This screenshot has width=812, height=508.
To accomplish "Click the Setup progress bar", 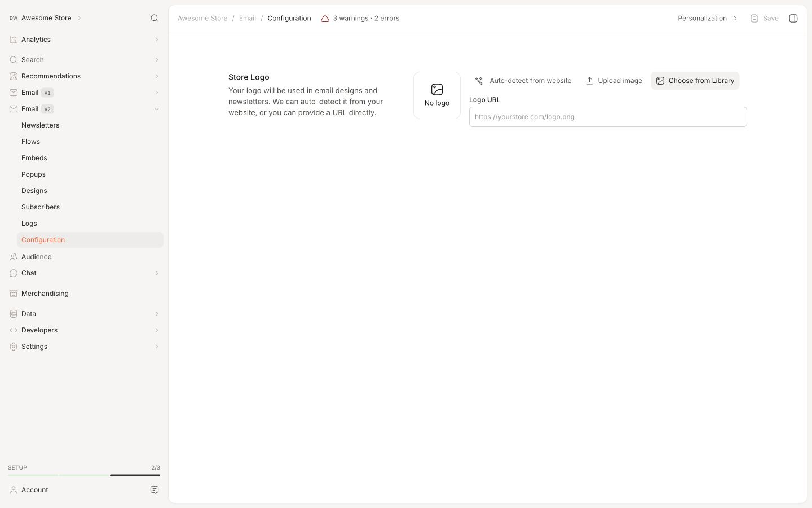I will (84, 475).
